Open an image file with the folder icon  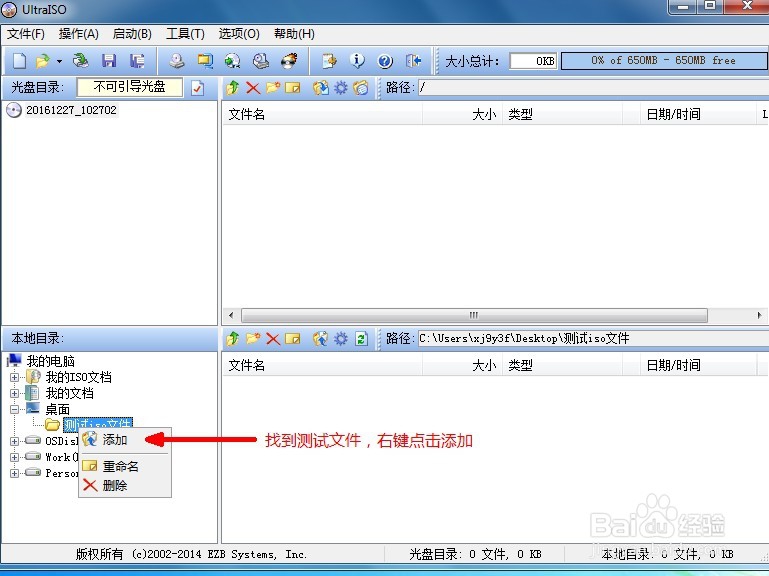coord(43,61)
